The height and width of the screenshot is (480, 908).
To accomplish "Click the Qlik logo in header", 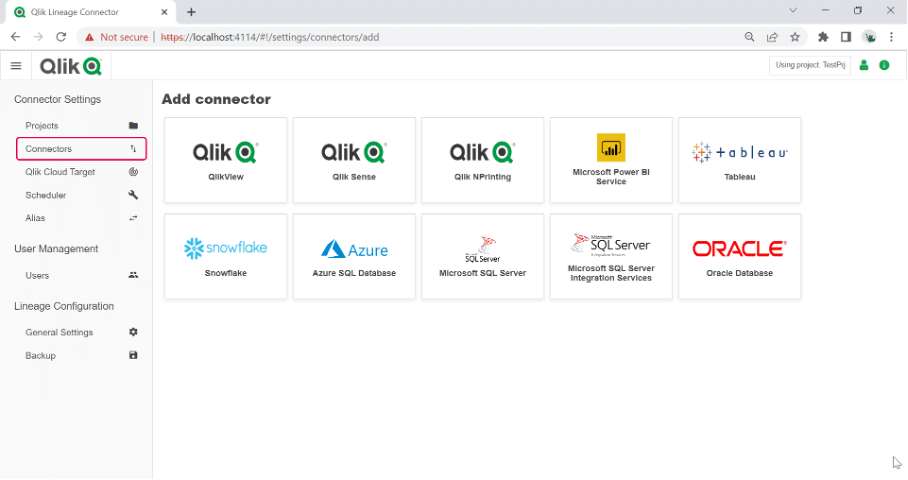I will 71,66.
